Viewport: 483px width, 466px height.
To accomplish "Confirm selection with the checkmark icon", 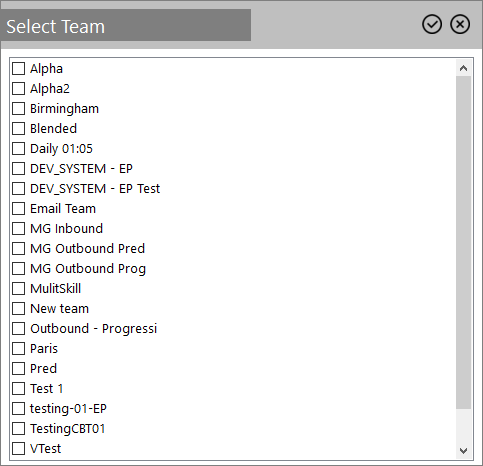I will (x=432, y=24).
